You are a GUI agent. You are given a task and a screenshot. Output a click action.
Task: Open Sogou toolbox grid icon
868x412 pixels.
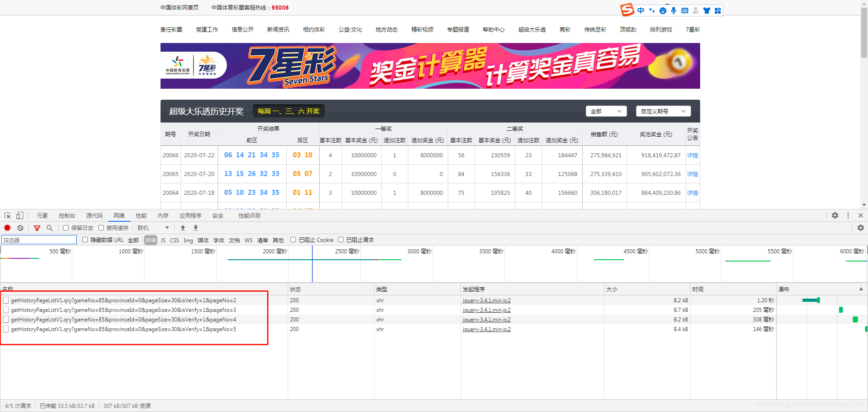pyautogui.click(x=718, y=11)
